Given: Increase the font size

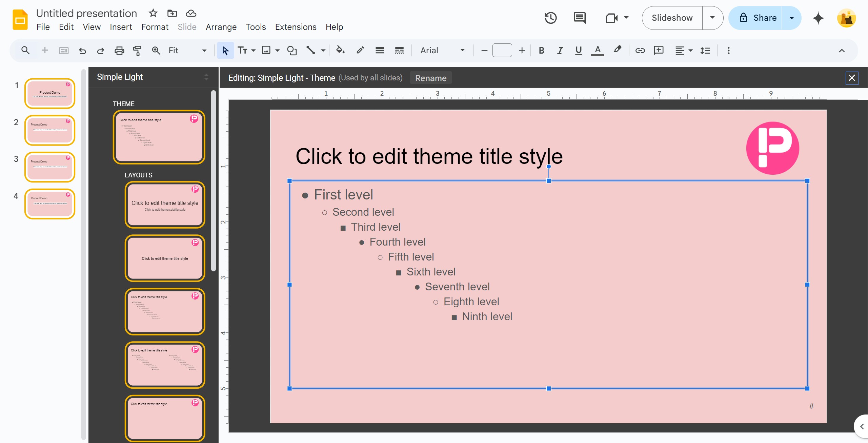Looking at the screenshot, I should pos(522,51).
